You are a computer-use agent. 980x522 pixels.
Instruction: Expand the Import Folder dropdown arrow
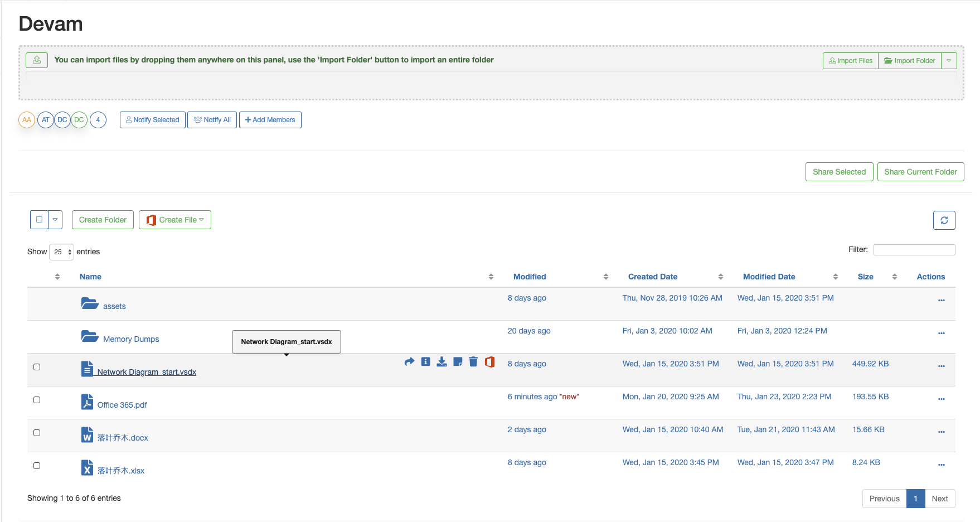click(x=949, y=61)
